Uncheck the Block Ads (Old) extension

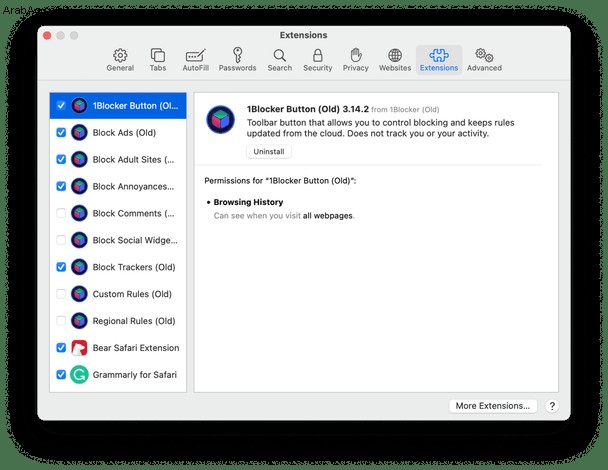(x=61, y=133)
